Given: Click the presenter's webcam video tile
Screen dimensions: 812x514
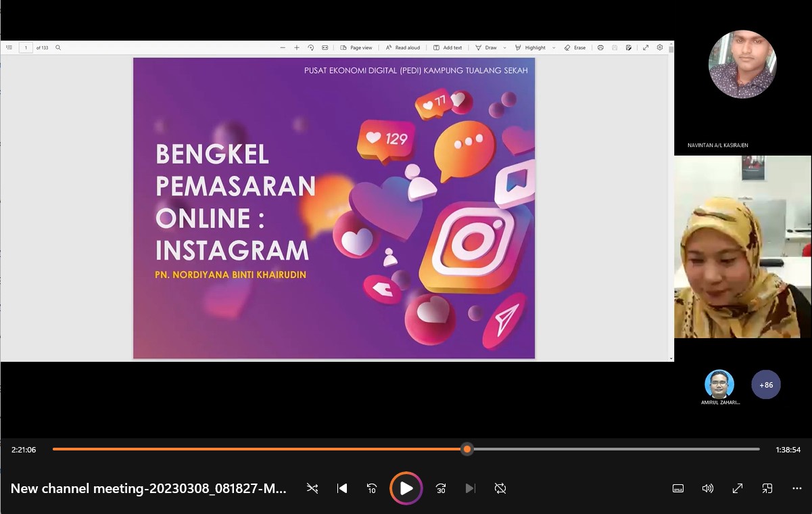Looking at the screenshot, I should point(743,247).
